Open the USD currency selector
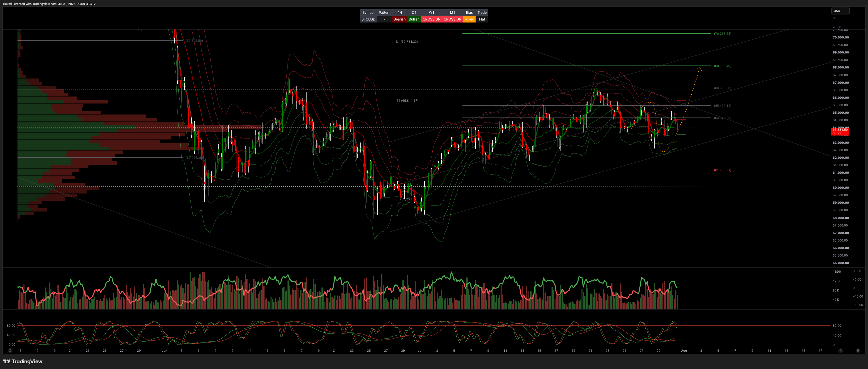The height and width of the screenshot is (369, 868). click(x=840, y=11)
